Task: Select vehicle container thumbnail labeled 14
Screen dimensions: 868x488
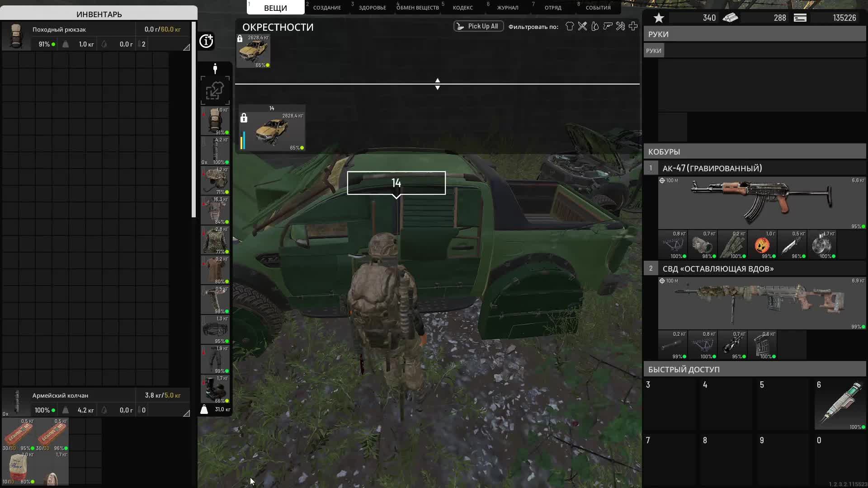Action: point(272,128)
